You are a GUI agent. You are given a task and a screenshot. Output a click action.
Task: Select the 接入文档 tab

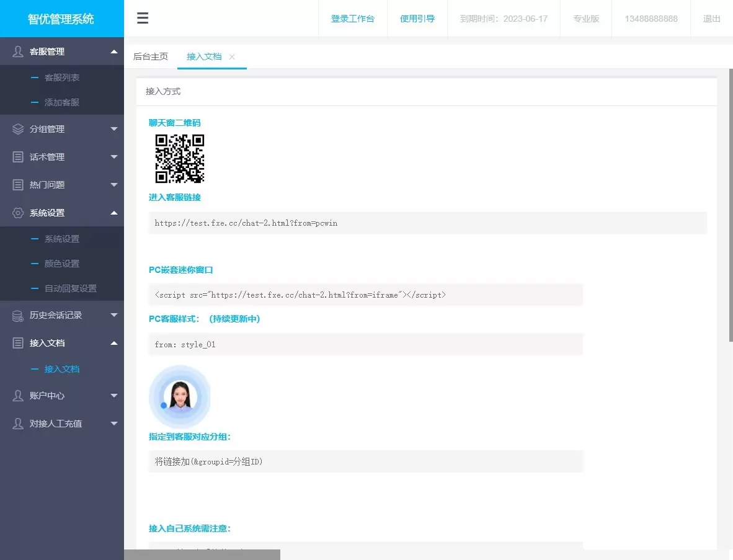coord(204,56)
